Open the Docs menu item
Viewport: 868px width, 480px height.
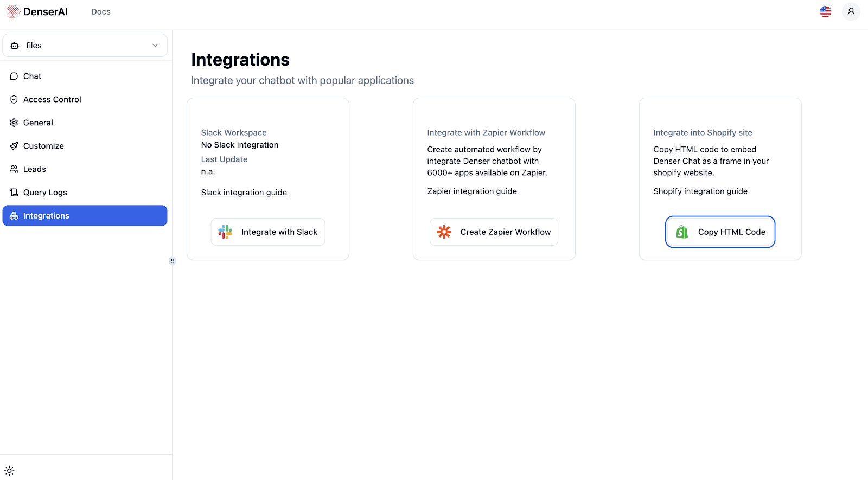(101, 12)
